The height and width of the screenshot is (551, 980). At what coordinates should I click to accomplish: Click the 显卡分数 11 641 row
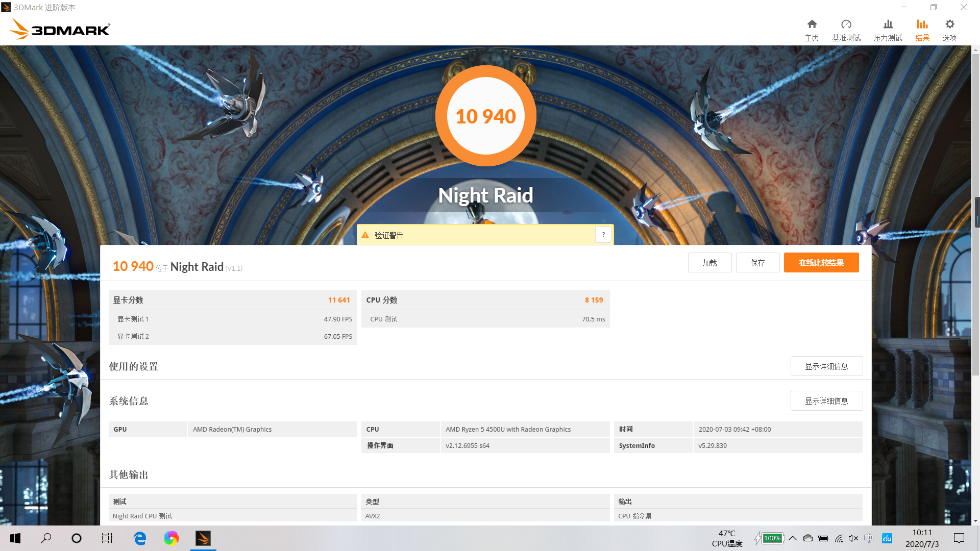pyautogui.click(x=233, y=300)
